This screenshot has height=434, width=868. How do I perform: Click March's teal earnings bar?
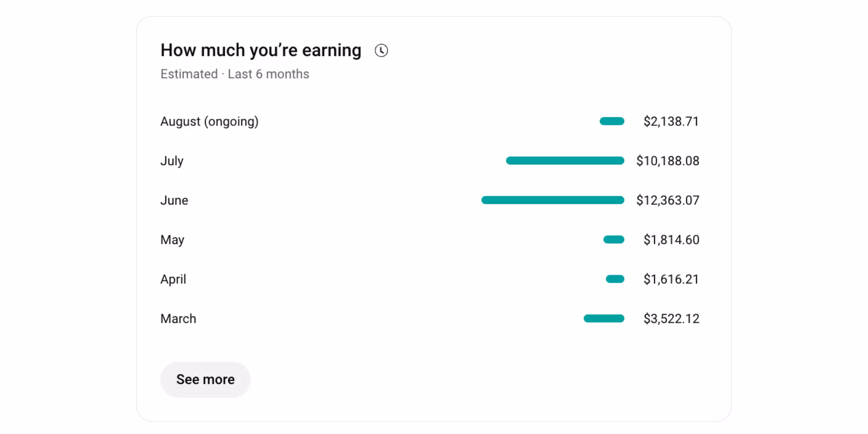[604, 319]
